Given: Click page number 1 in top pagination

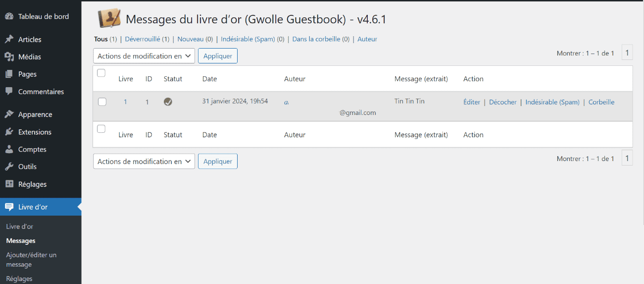Looking at the screenshot, I should tap(627, 53).
